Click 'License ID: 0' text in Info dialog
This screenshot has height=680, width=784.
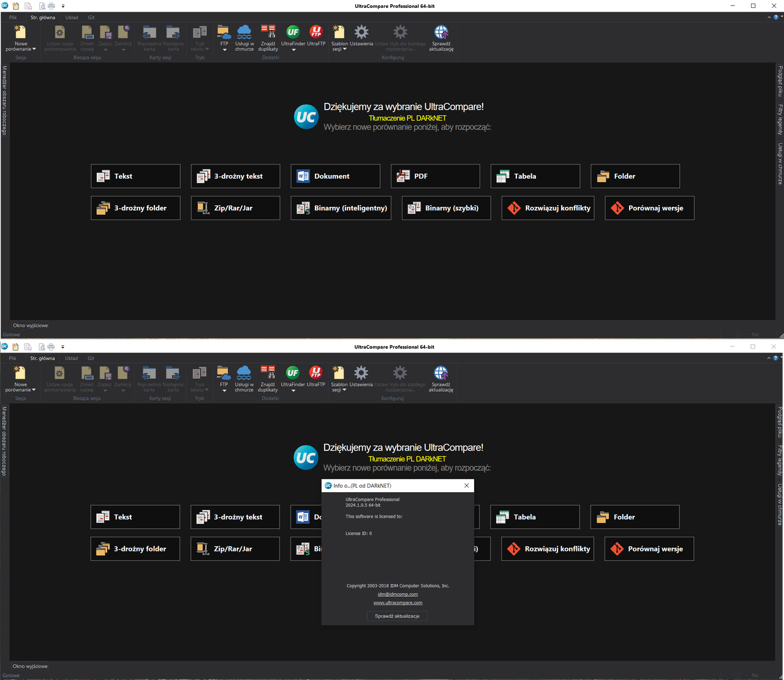[358, 534]
